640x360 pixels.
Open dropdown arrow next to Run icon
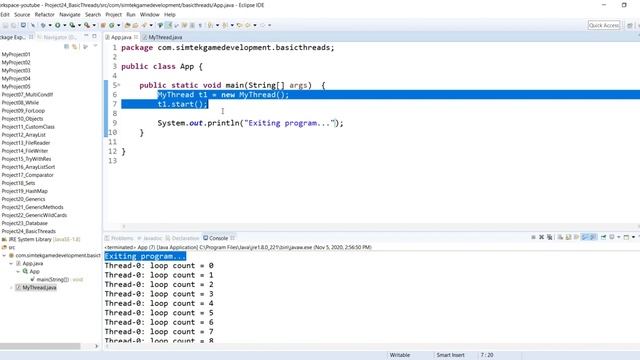[x=64, y=25]
